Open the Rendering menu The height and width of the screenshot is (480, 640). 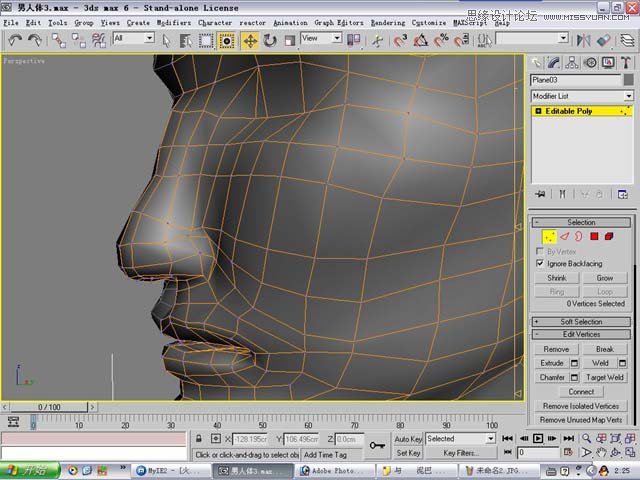[389, 22]
